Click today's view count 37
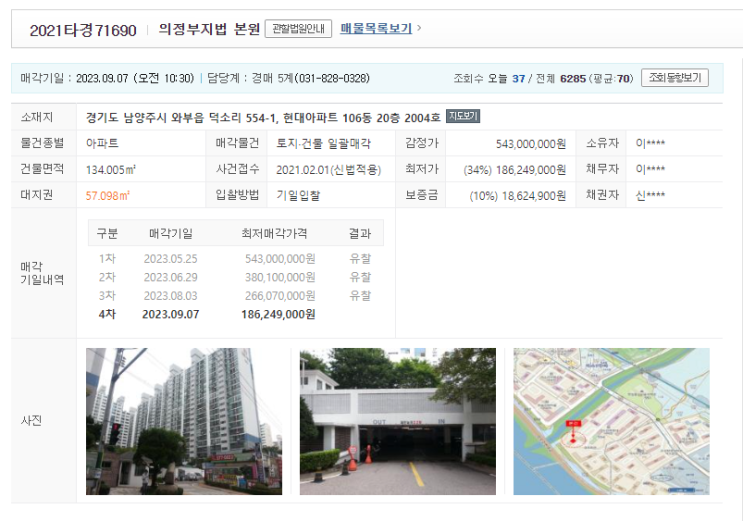 click(518, 79)
